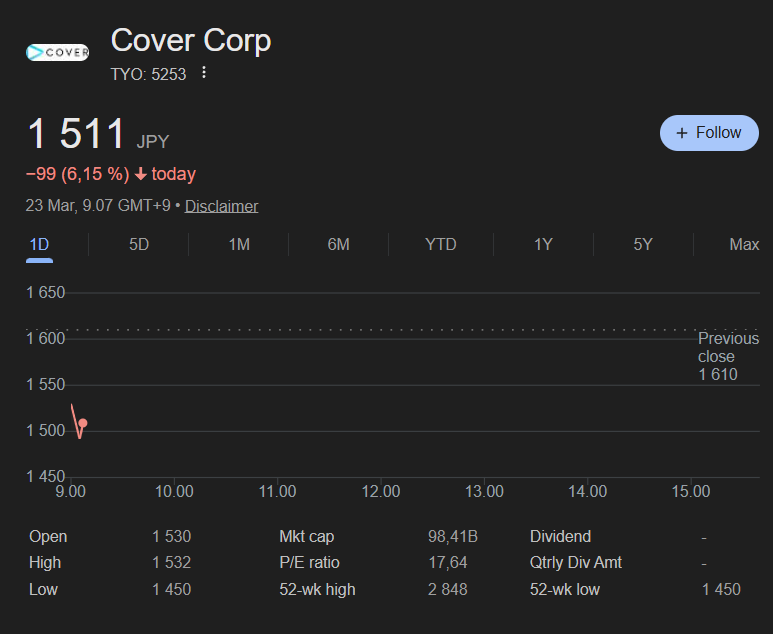The width and height of the screenshot is (773, 634).
Task: Click the Open value 1 530
Action: [x=172, y=536]
